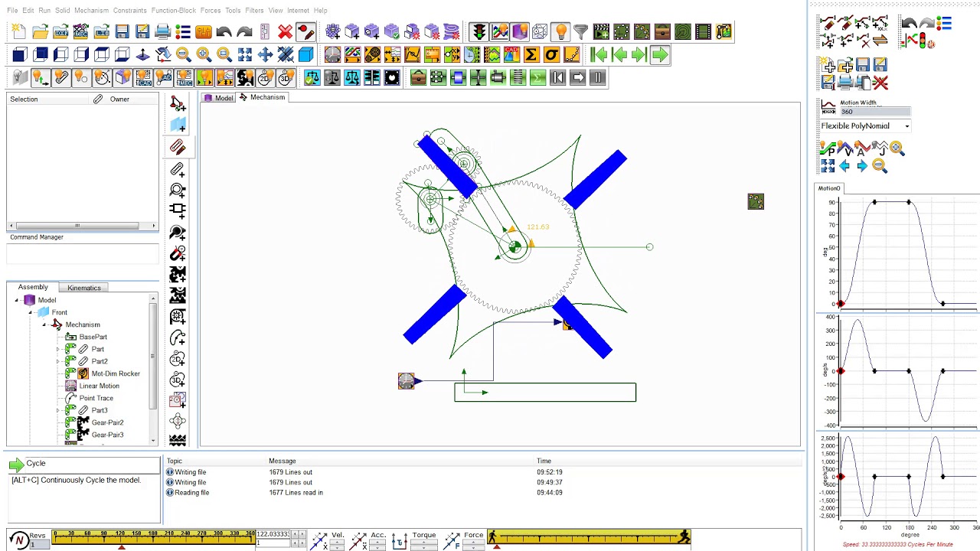Open the Forces menu
The width and height of the screenshot is (980, 551).
(211, 11)
